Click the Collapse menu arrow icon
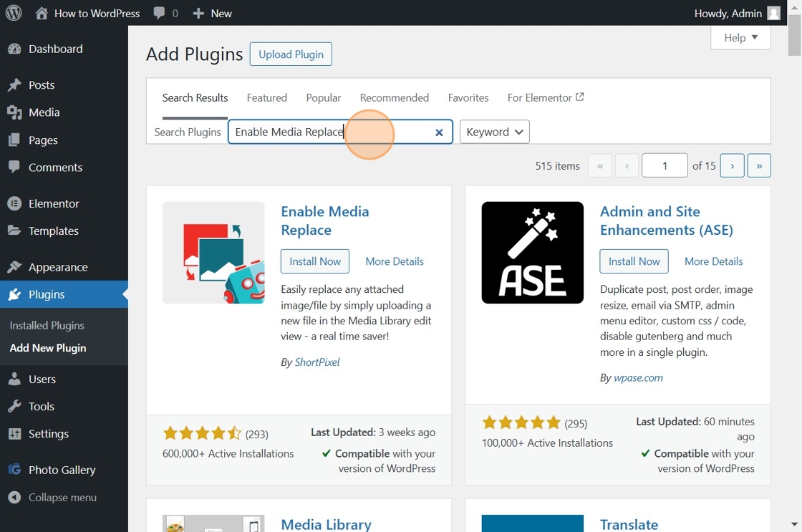 tap(14, 497)
